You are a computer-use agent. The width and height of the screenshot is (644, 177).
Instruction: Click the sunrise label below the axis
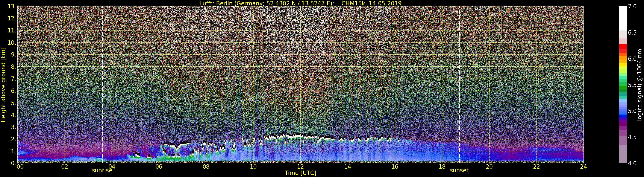click(x=102, y=171)
